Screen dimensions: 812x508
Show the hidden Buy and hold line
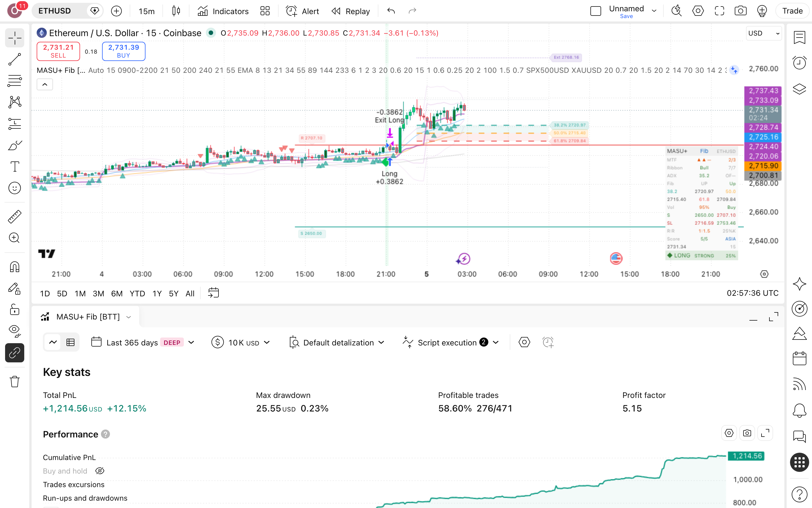tap(100, 471)
